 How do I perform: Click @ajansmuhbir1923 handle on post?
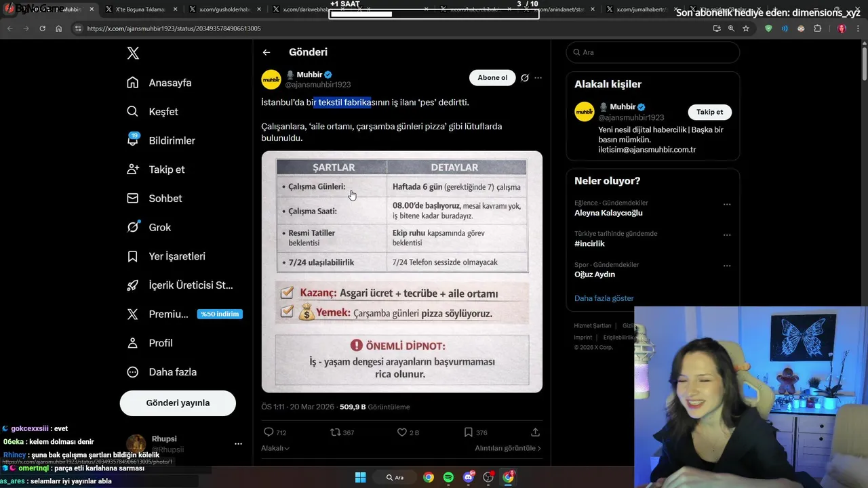(x=318, y=85)
